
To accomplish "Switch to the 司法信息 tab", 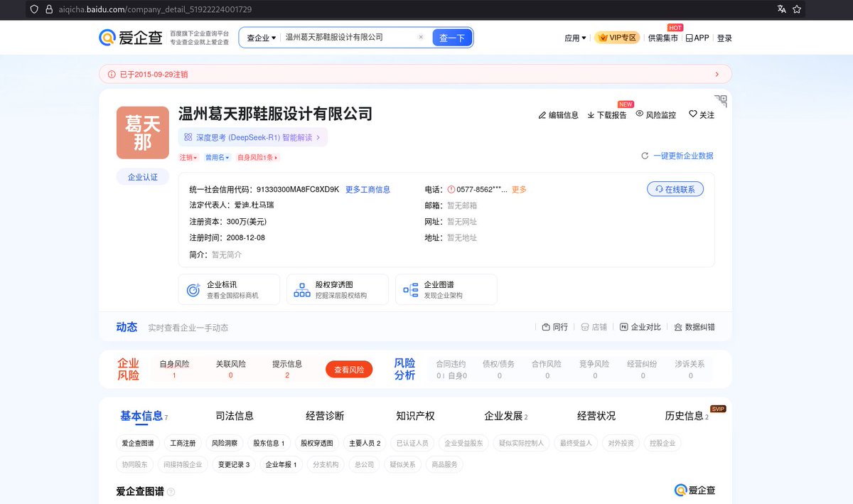I will tap(233, 415).
